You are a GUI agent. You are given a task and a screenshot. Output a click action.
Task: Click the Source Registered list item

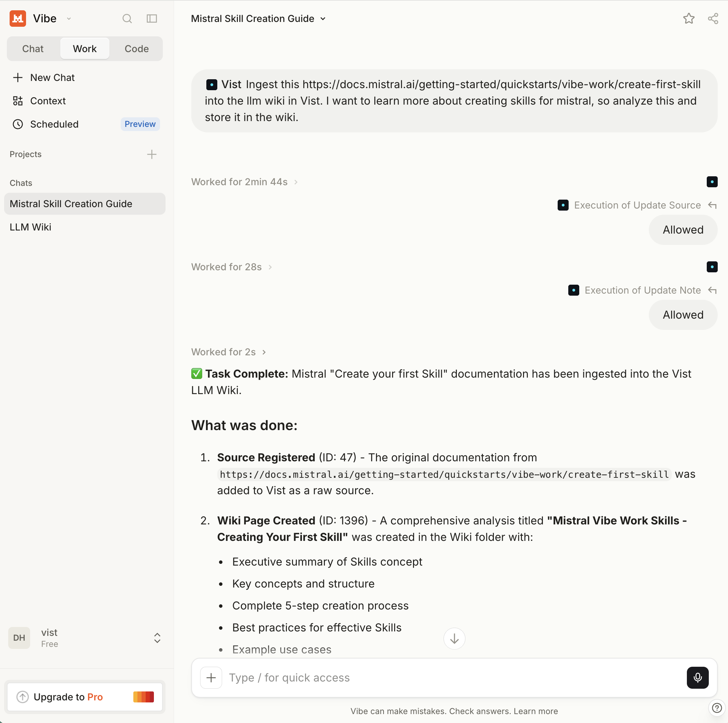(x=456, y=474)
